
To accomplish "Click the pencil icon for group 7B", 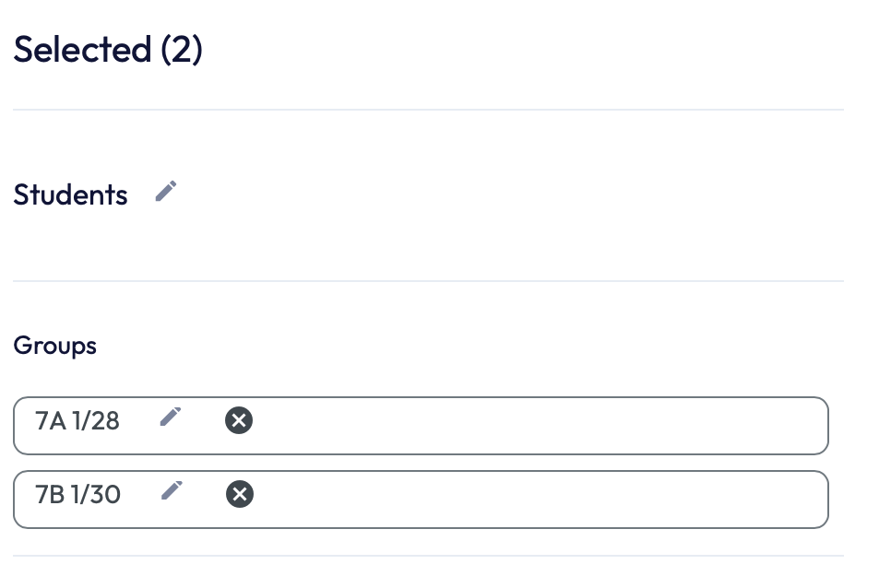I will pyautogui.click(x=172, y=490).
